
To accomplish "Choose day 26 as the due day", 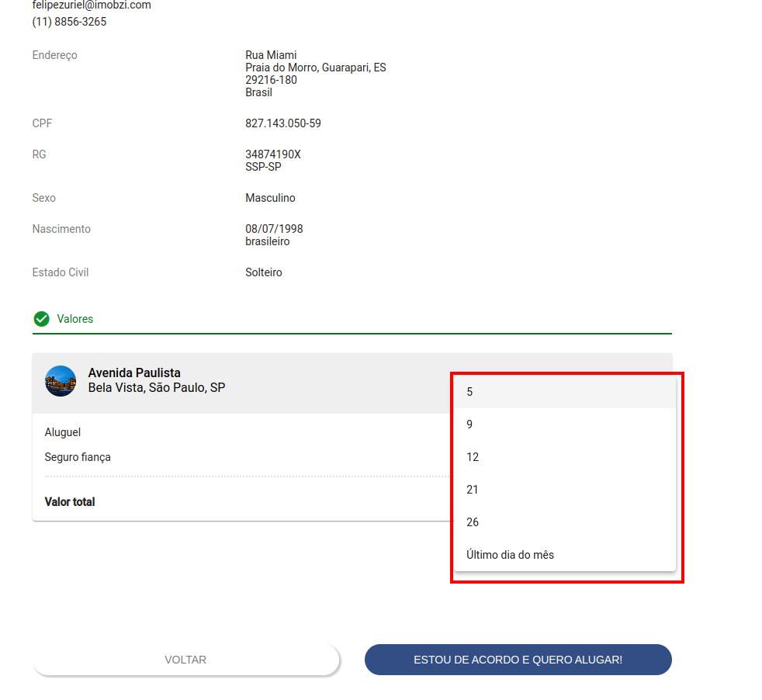I will tap(565, 522).
